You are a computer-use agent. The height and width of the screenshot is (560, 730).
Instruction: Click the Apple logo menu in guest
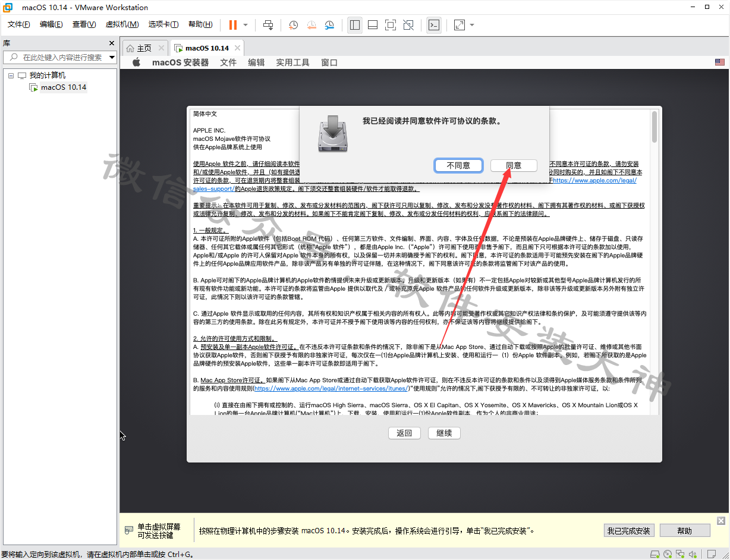tap(136, 62)
